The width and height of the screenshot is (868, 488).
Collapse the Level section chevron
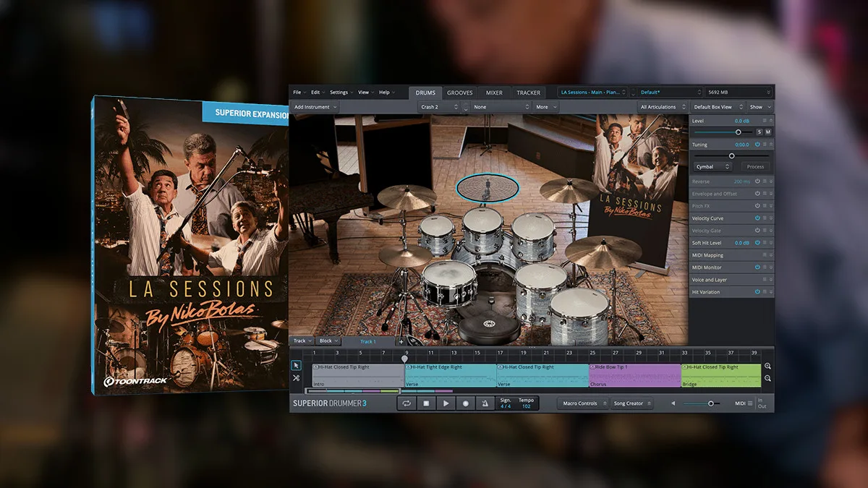click(x=771, y=121)
